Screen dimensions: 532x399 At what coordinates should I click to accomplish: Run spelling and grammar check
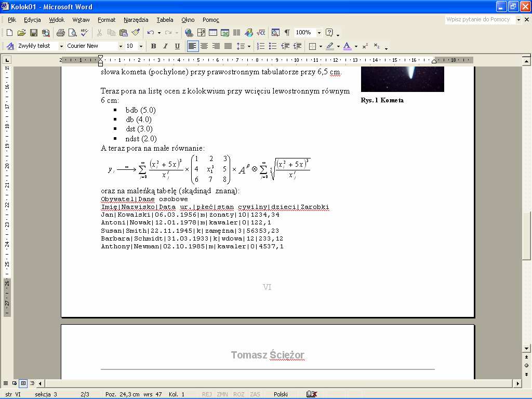85,33
